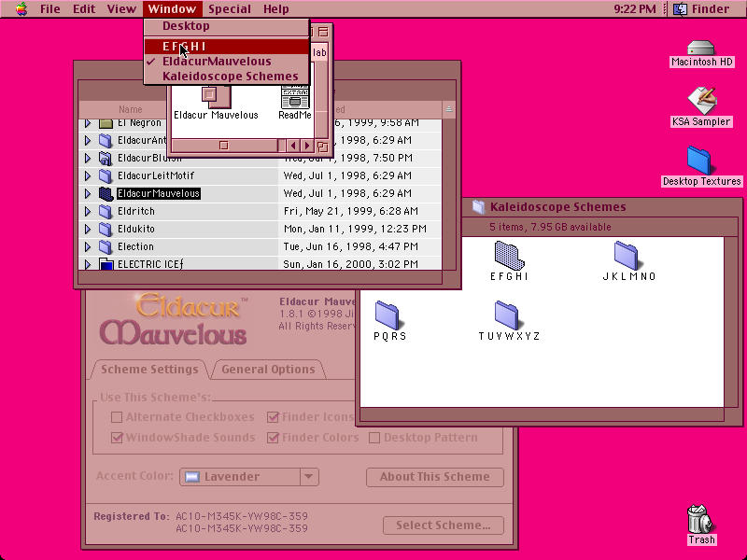This screenshot has height=560, width=747.
Task: Open the Special menu
Action: [x=229, y=8]
